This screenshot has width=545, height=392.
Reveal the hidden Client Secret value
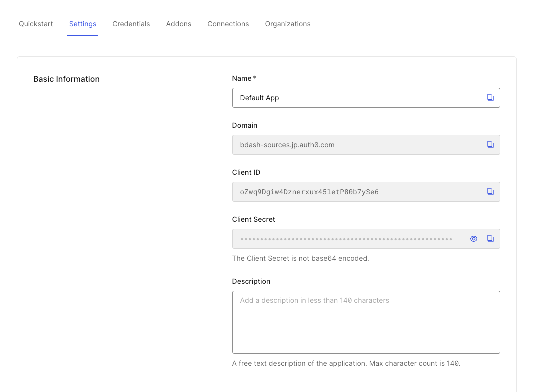473,238
